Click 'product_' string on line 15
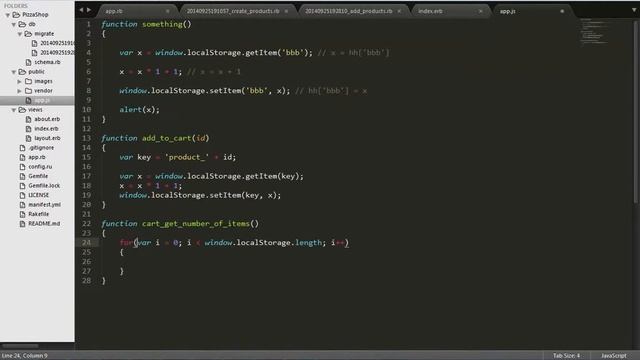Viewport: 640px width, 360px height. pyautogui.click(x=187, y=157)
